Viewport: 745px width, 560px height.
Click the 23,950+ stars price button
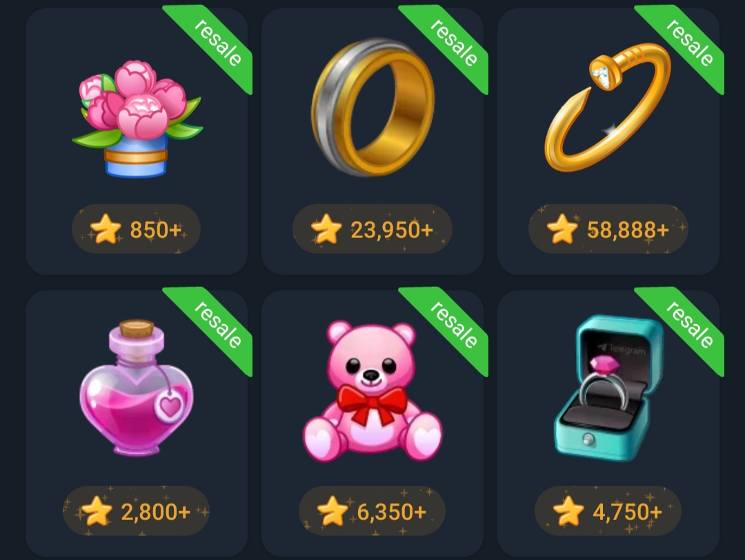[x=372, y=229]
